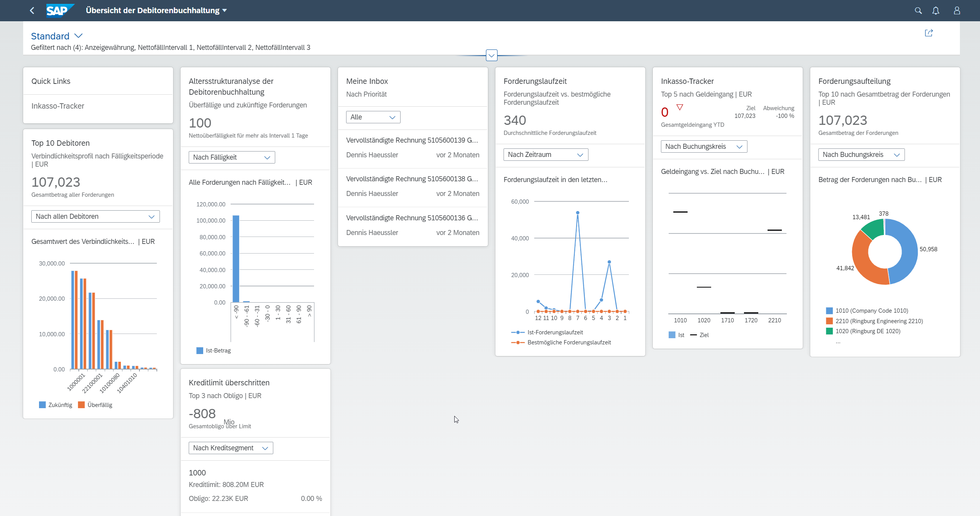Open the Alle priority filter dropdown
Screen dimensions: 980x516
click(x=373, y=117)
